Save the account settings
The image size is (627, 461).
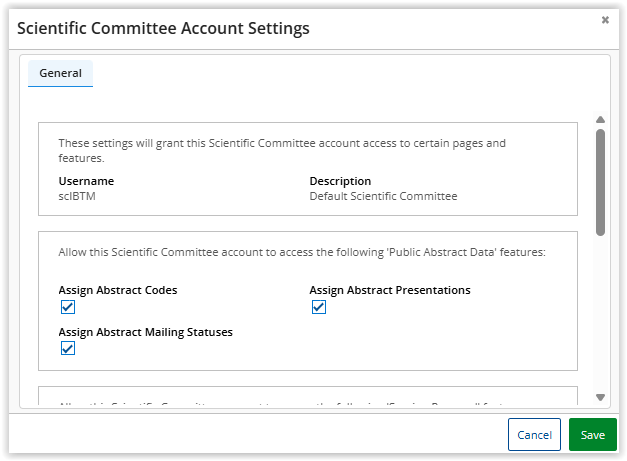592,435
